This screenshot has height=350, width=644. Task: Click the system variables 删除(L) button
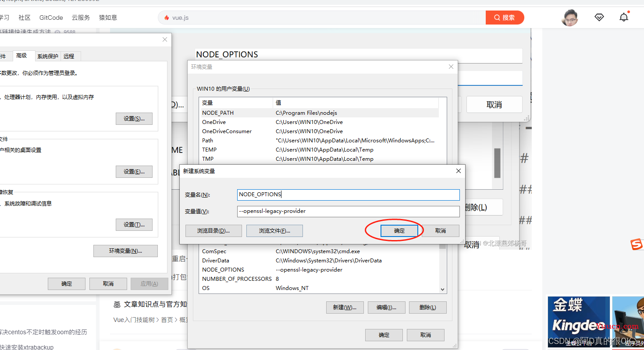(428, 308)
